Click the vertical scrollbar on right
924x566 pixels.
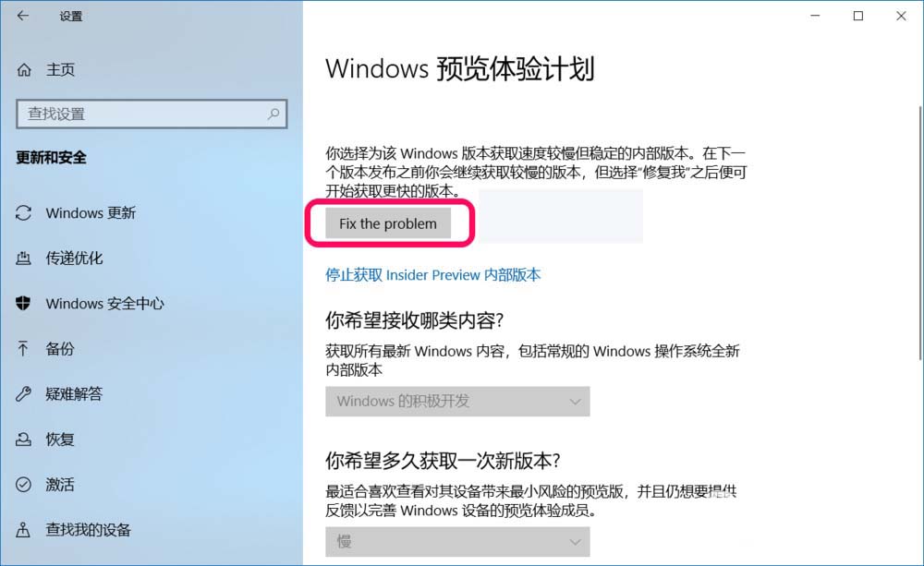coord(920,233)
